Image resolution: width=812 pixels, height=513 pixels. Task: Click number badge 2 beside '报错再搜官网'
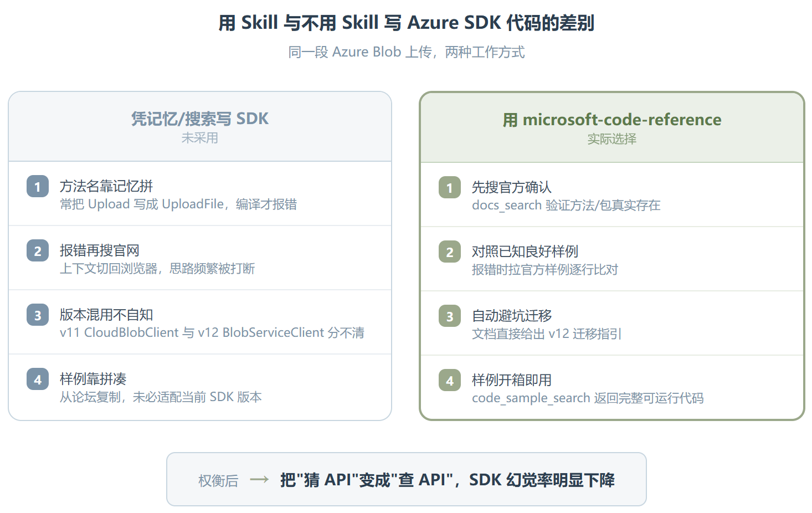(38, 251)
